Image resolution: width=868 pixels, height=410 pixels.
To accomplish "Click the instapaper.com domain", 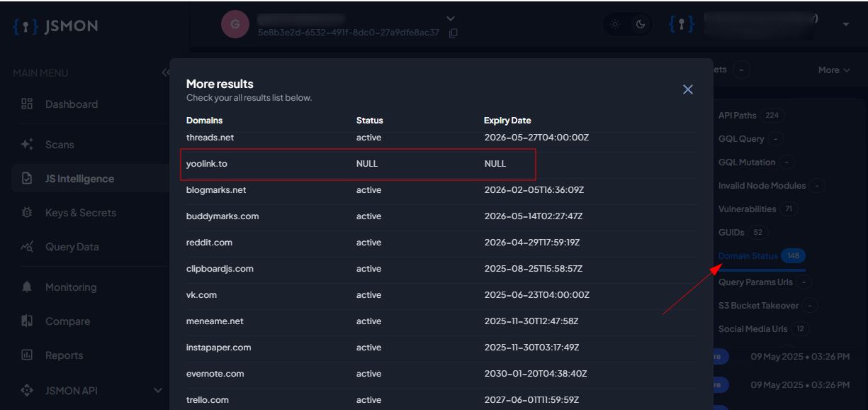I will click(219, 348).
